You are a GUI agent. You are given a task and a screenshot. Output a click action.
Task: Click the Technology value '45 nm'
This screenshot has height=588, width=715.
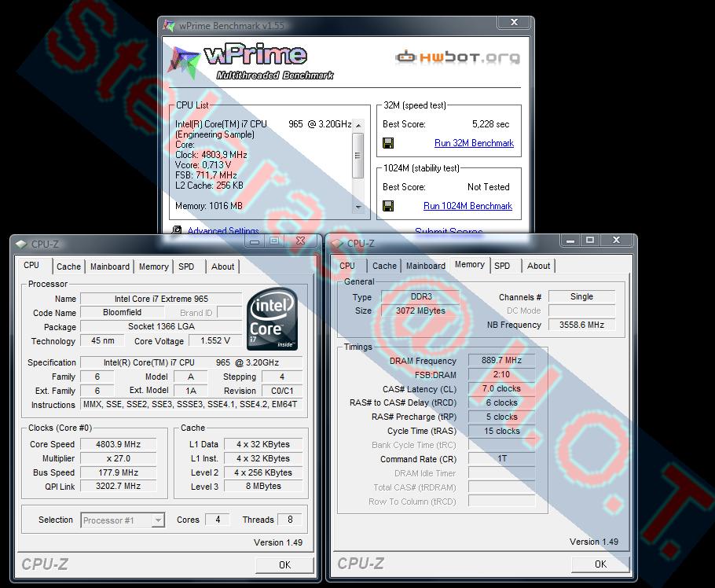click(x=103, y=340)
